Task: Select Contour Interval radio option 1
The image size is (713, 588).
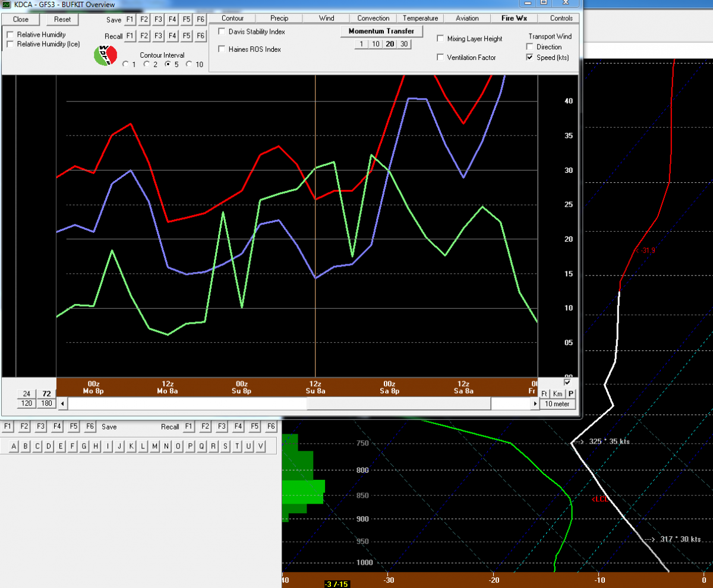Action: point(125,64)
